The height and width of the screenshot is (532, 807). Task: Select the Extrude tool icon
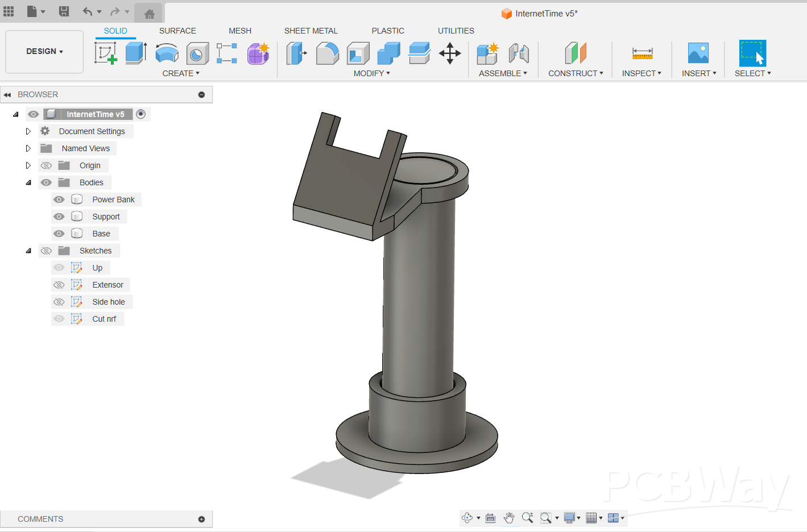(x=136, y=53)
